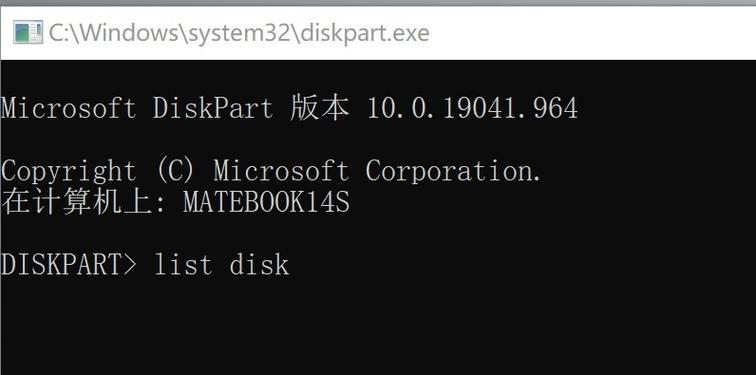756x375 pixels.
Task: Click empty title bar area right of diskpart.exe
Action: pyautogui.click(x=592, y=33)
